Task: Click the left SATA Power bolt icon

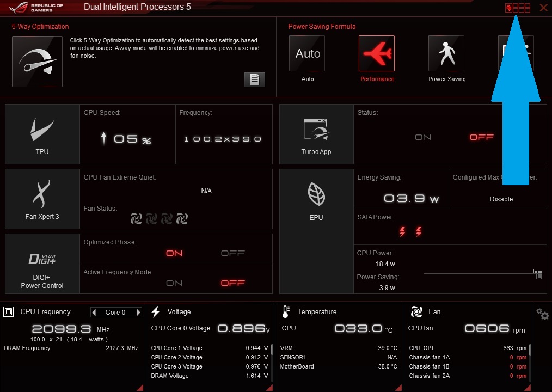Action: coord(402,231)
